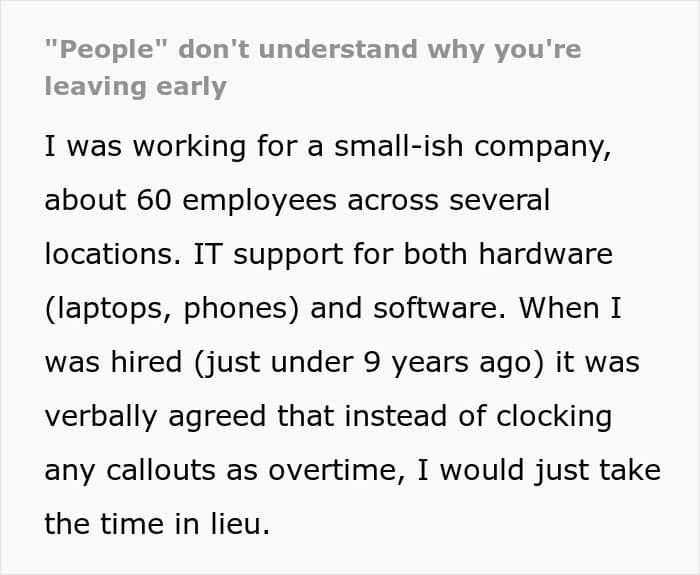Open the post title about leaving early
Image resolution: width=700 pixels, height=575 pixels.
point(313,68)
